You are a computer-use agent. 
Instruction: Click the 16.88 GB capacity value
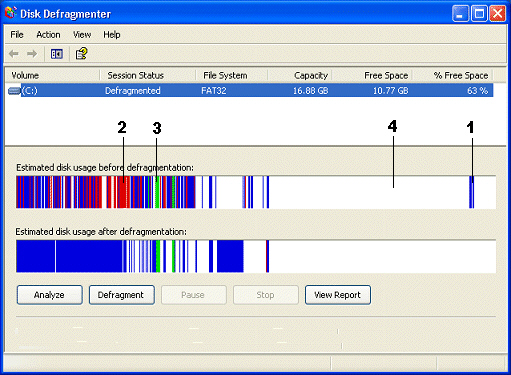coord(311,90)
